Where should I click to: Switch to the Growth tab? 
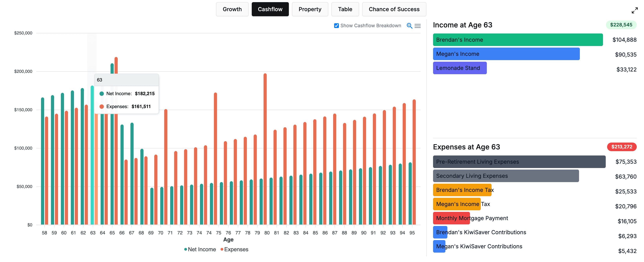[232, 9]
